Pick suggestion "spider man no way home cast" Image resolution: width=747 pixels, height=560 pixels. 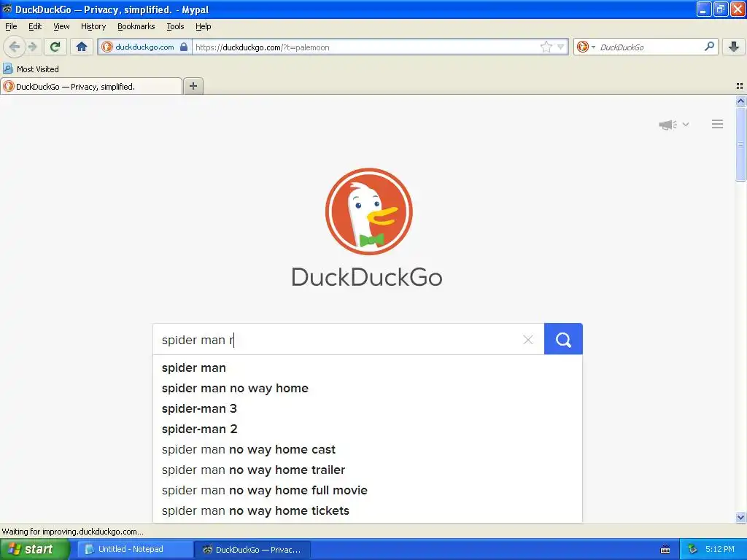coord(368,449)
